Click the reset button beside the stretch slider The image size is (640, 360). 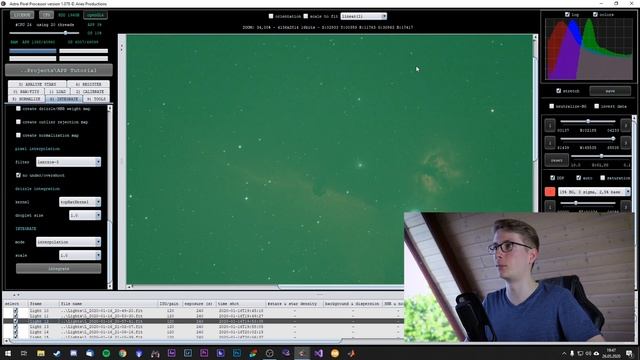pos(557,160)
